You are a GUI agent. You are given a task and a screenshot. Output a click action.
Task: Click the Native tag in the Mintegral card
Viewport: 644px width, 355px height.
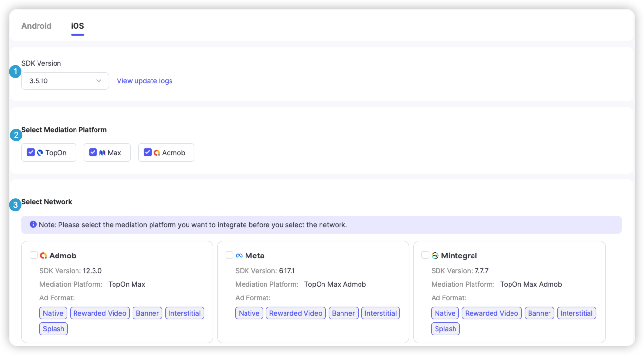[445, 313]
